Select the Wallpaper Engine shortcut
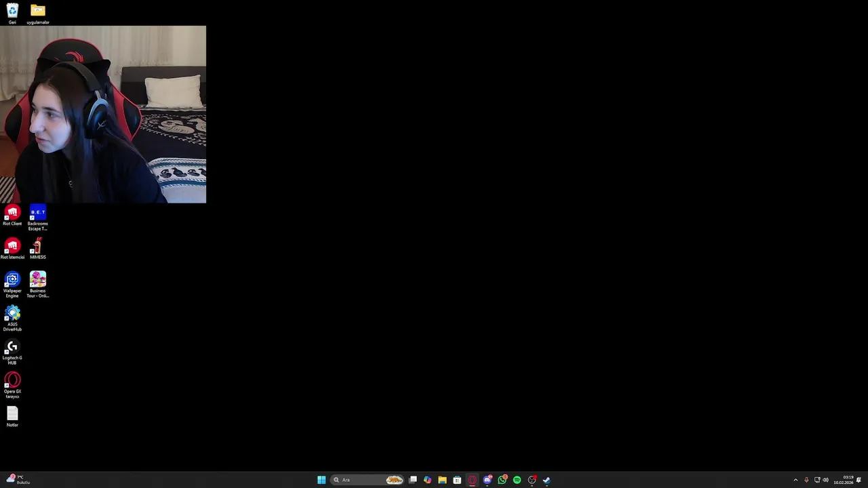 coord(12,285)
